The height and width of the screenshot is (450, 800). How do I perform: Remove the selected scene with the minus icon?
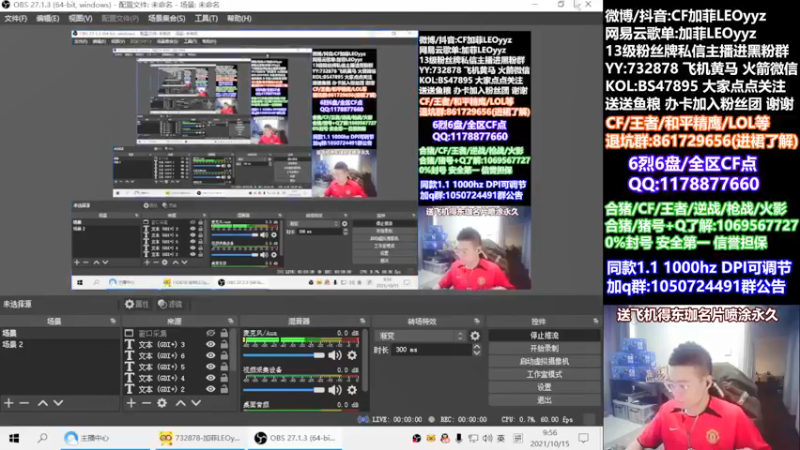coord(24,403)
